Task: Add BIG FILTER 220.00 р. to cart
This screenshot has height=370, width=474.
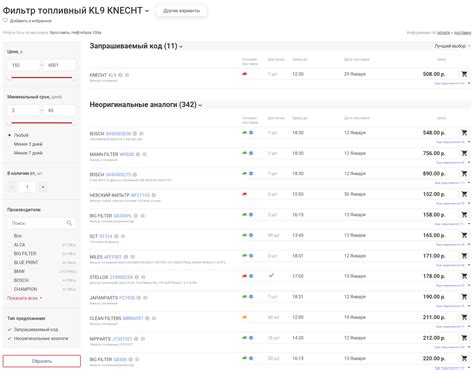Action: (464, 358)
